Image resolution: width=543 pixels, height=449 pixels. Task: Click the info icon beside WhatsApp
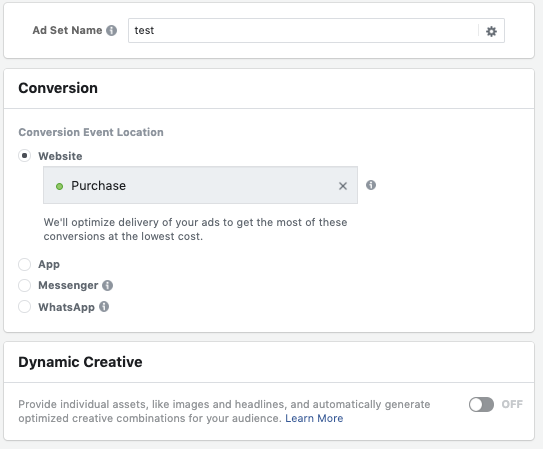point(104,307)
